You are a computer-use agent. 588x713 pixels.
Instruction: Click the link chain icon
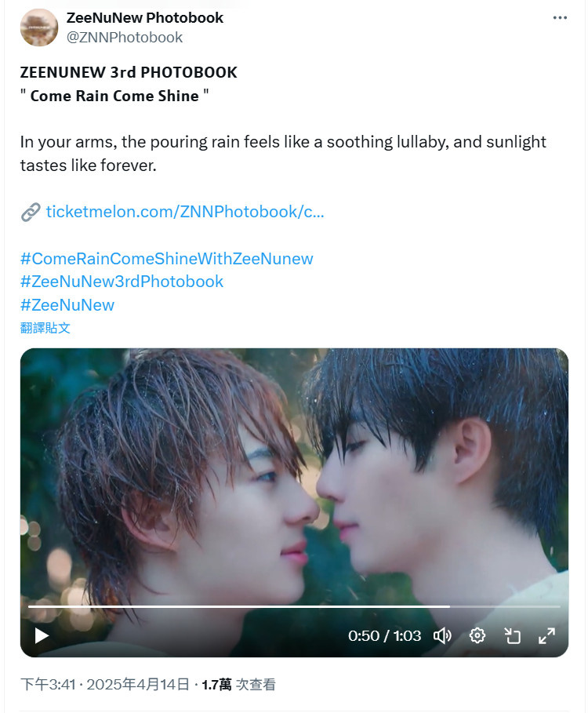[x=31, y=212]
